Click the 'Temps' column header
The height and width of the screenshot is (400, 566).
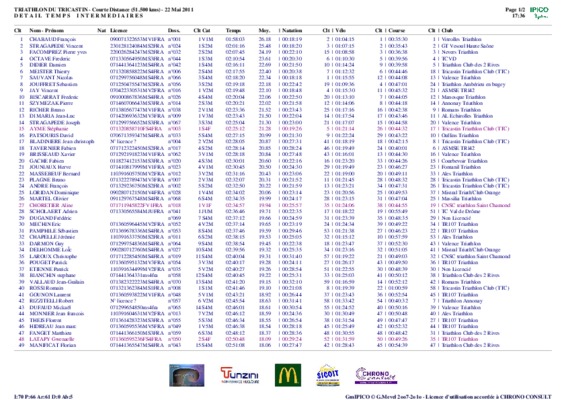233,30
